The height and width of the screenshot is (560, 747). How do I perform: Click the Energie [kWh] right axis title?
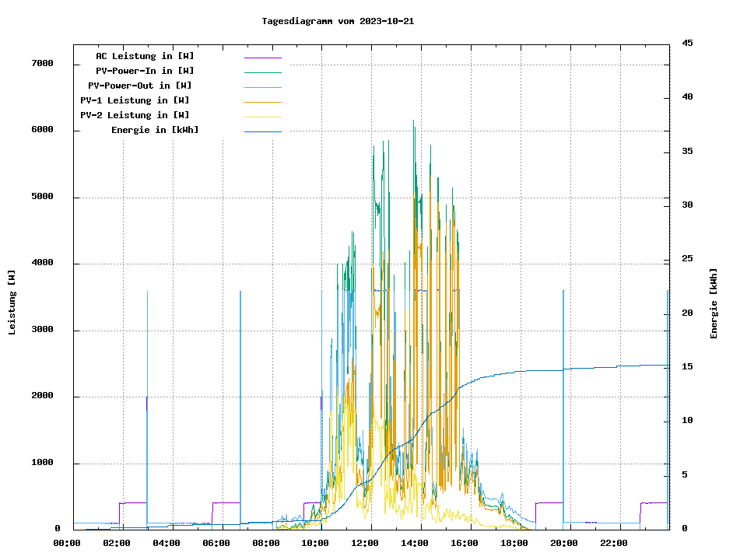(714, 303)
